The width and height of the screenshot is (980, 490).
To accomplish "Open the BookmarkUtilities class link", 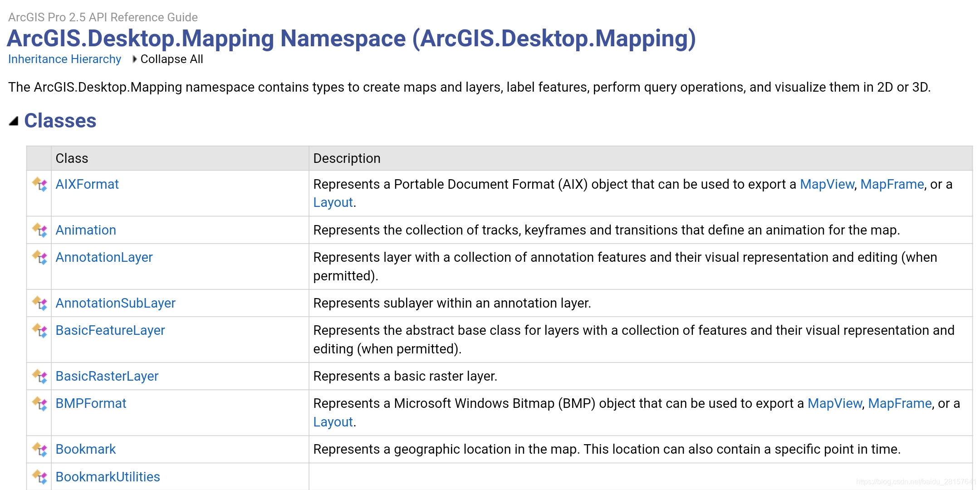I will tap(108, 477).
